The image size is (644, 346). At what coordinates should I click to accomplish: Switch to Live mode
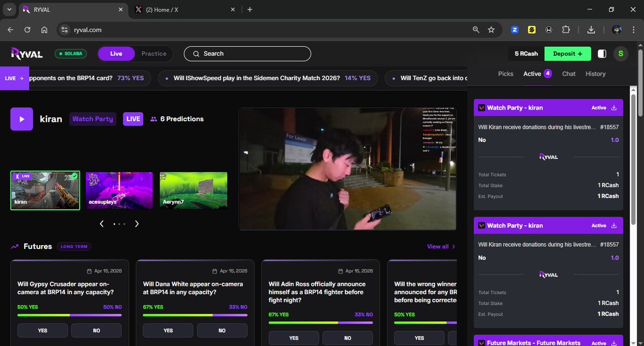pyautogui.click(x=116, y=54)
